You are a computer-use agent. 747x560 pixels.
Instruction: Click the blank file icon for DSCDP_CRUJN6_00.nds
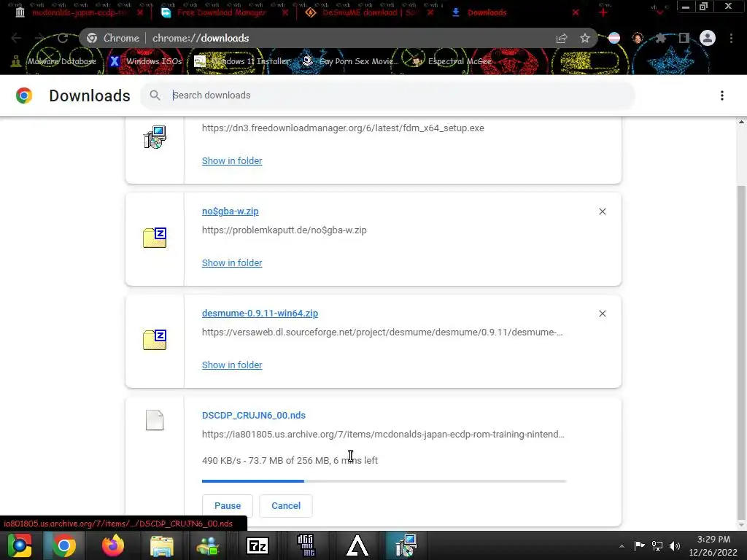click(155, 420)
